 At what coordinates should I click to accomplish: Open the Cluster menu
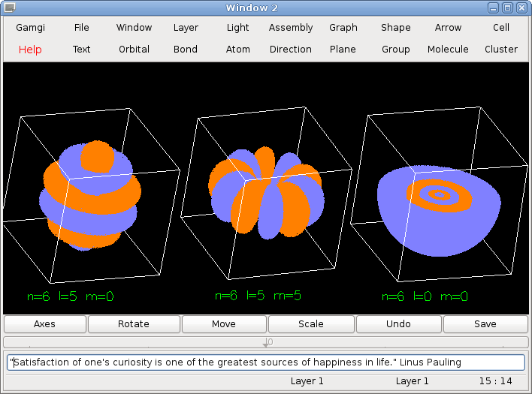(501, 50)
